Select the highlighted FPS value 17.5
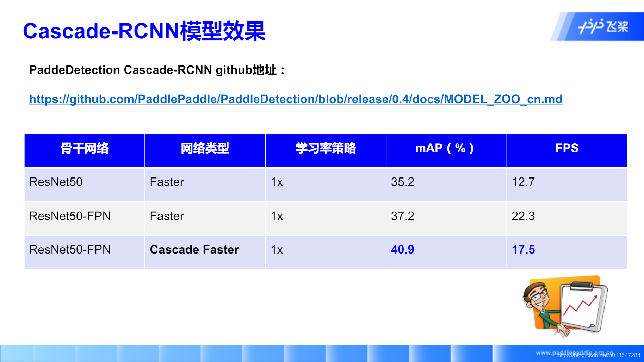 pos(523,250)
